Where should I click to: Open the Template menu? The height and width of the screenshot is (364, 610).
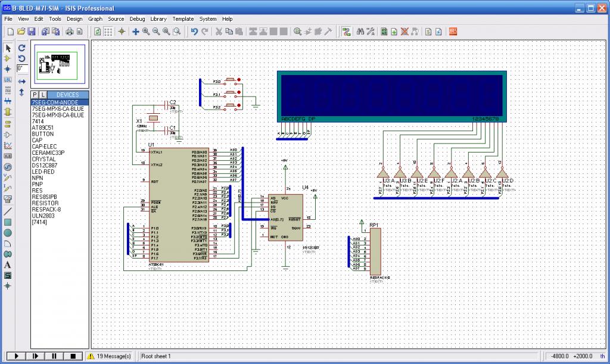(x=183, y=19)
